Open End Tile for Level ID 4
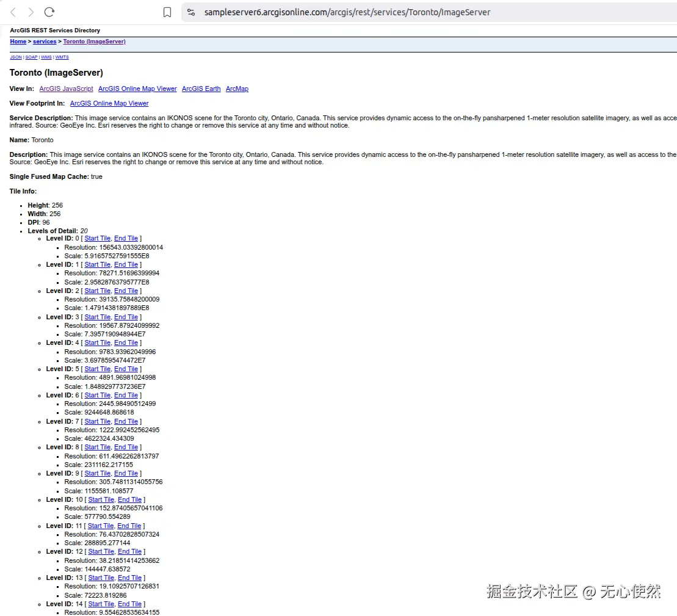This screenshot has width=677, height=616. pyautogui.click(x=126, y=342)
